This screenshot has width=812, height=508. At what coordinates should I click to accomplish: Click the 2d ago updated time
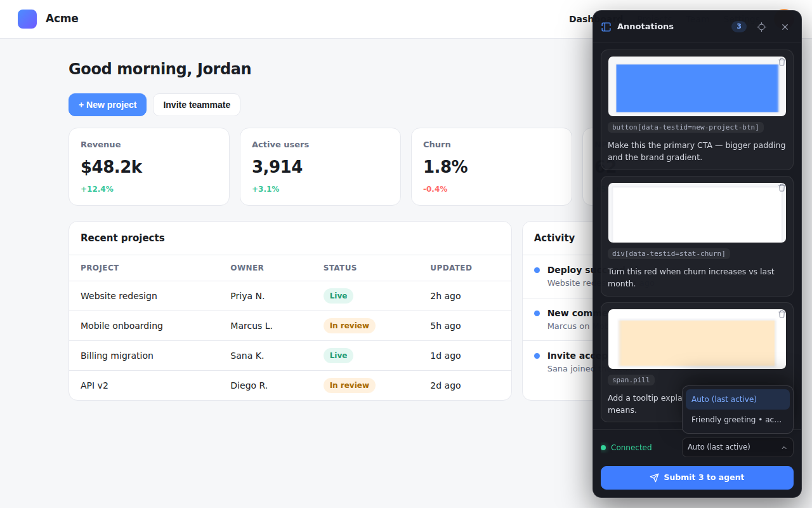click(445, 385)
